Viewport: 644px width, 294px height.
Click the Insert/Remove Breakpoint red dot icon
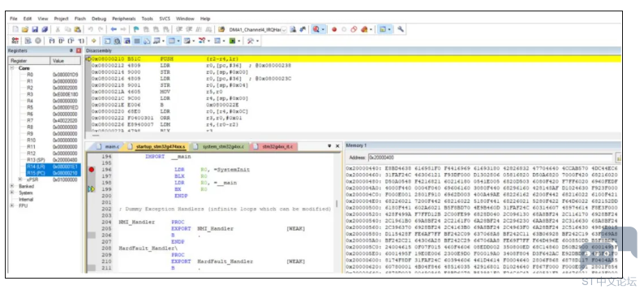coord(334,29)
